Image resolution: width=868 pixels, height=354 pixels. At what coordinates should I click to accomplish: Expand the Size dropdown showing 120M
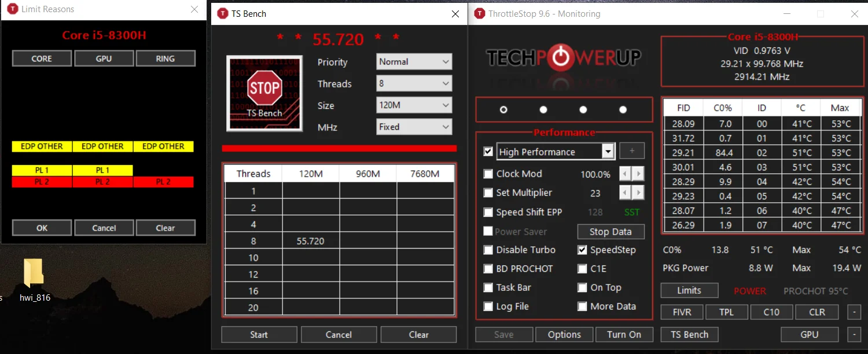coord(414,105)
